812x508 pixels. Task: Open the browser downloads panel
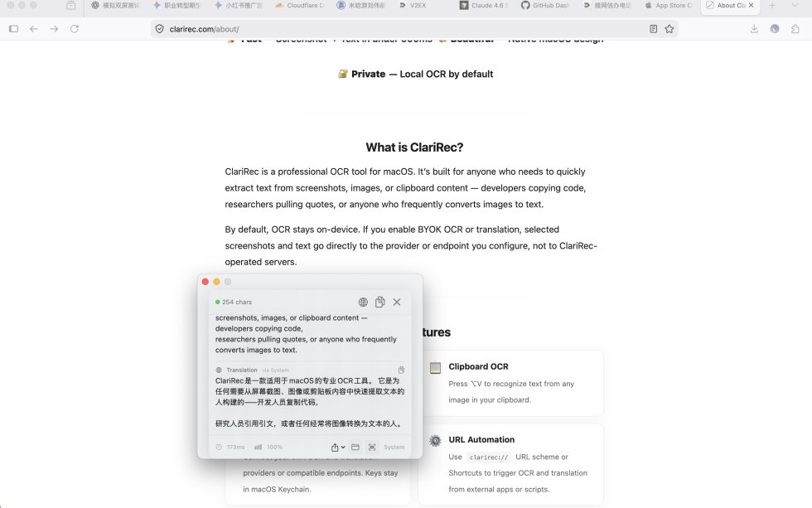click(x=754, y=29)
